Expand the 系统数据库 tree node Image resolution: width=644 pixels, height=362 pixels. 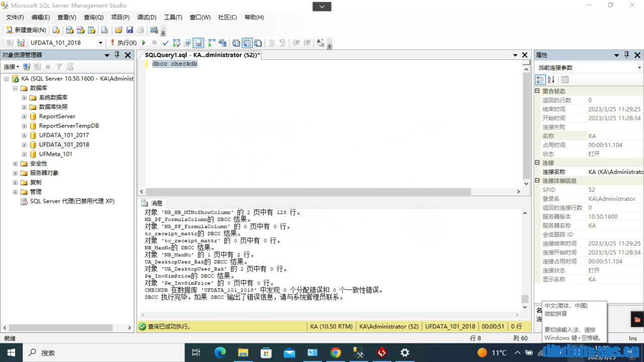click(24, 97)
